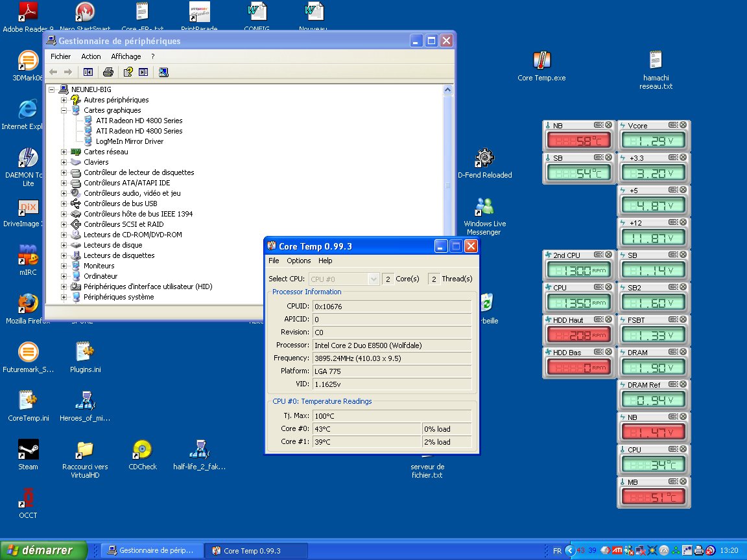This screenshot has height=560, width=747.
Task: Click the scan hardware changes toolbar icon
Action: (x=163, y=72)
